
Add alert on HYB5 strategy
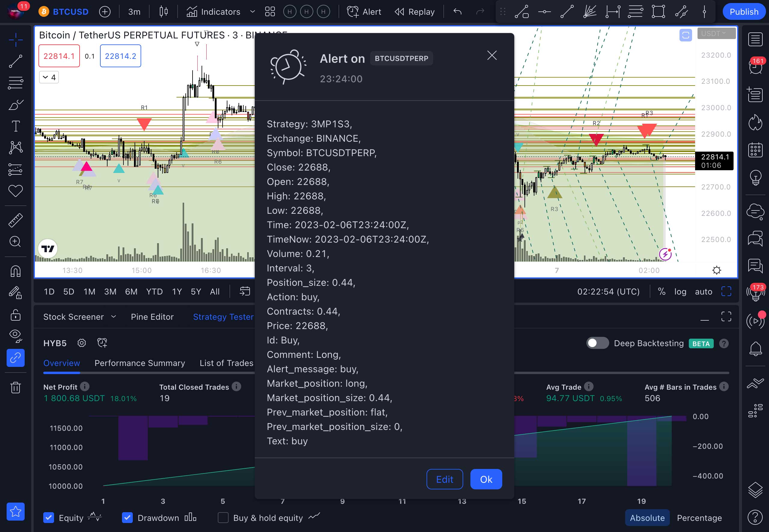coord(102,343)
